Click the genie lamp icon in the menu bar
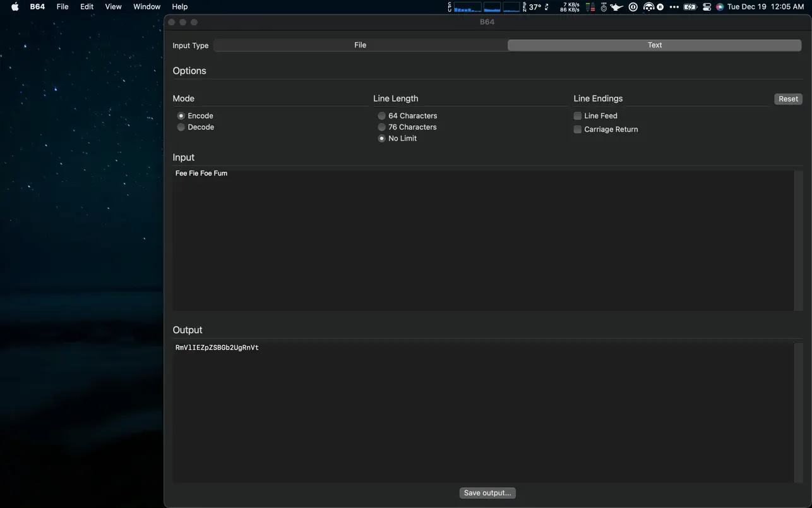Image resolution: width=812 pixels, height=508 pixels. 617,7
